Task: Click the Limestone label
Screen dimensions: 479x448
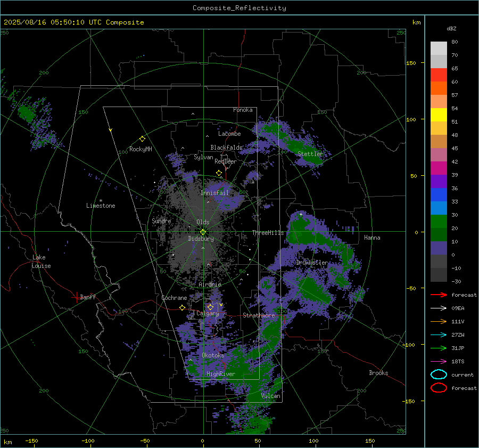Action: click(101, 206)
